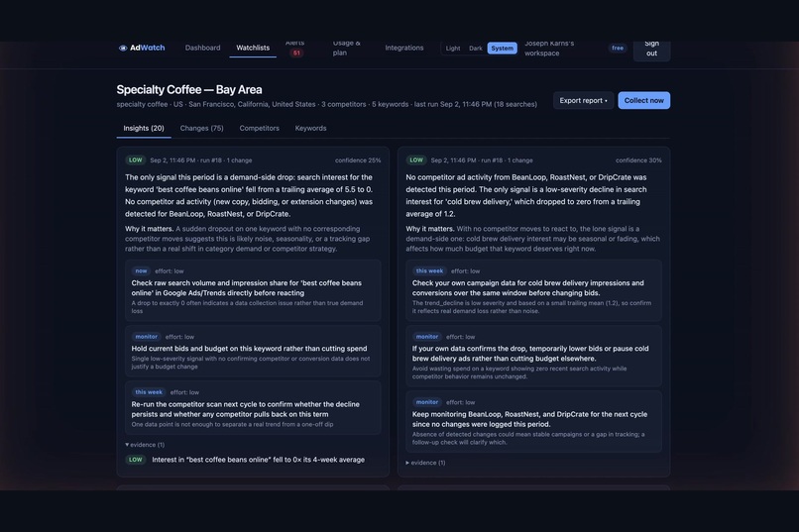
Task: Open Alerts with the 51 badge
Action: click(296, 49)
